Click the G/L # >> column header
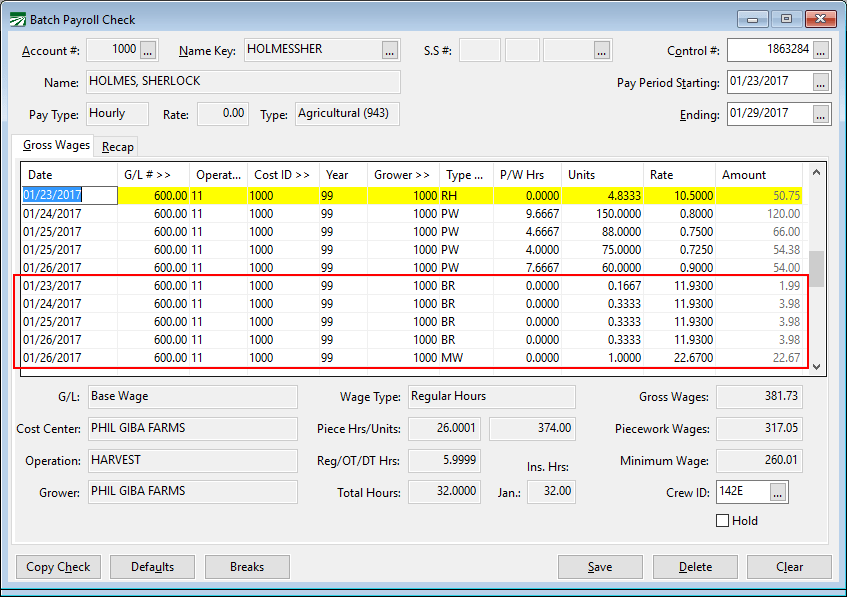Viewport: 847px width, 597px height. pos(153,175)
